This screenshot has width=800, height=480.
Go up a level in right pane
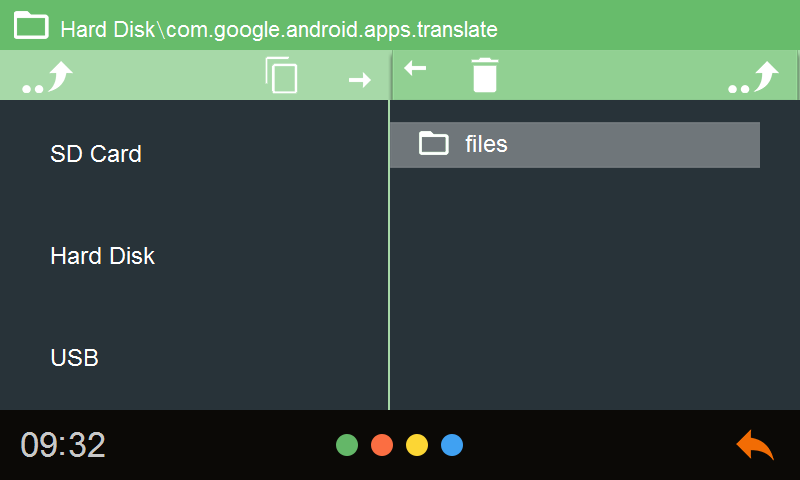754,78
